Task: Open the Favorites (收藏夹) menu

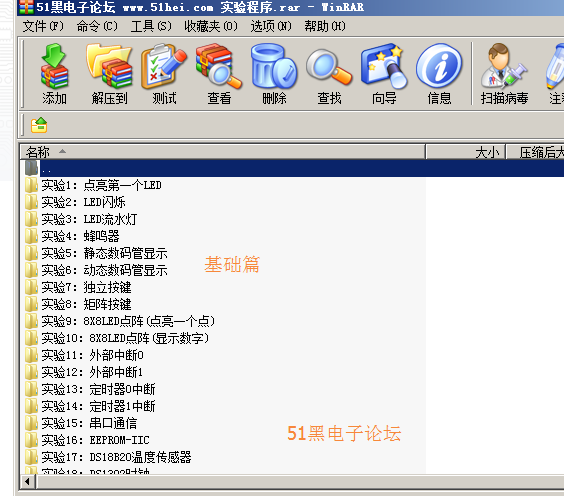Action: pos(211,26)
